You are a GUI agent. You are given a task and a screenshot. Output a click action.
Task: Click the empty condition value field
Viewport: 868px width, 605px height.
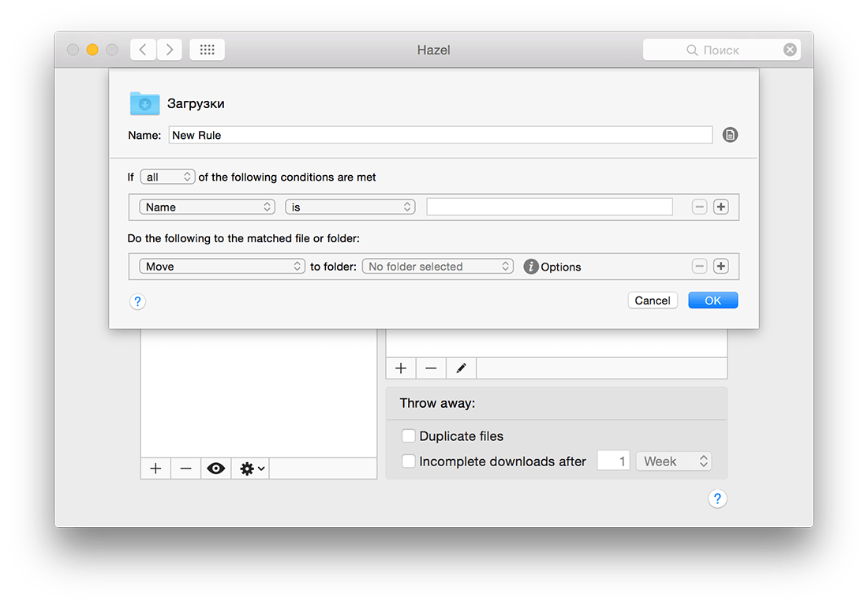coord(549,207)
